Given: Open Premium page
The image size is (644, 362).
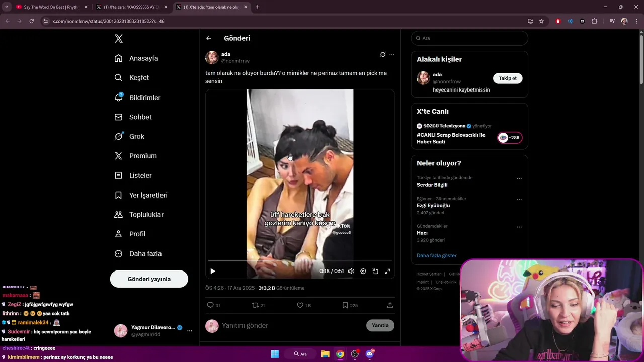Looking at the screenshot, I should tap(135, 156).
